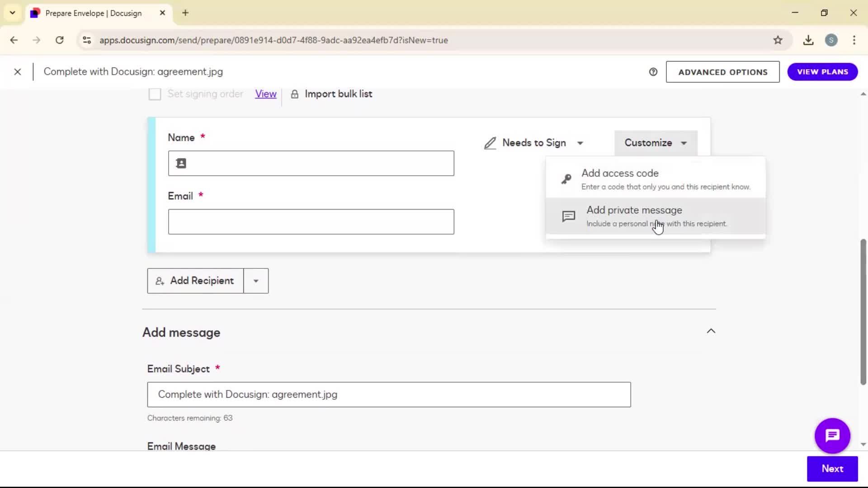The width and height of the screenshot is (868, 488).
Task: Reload the page with the refresh icon
Action: 59,40
